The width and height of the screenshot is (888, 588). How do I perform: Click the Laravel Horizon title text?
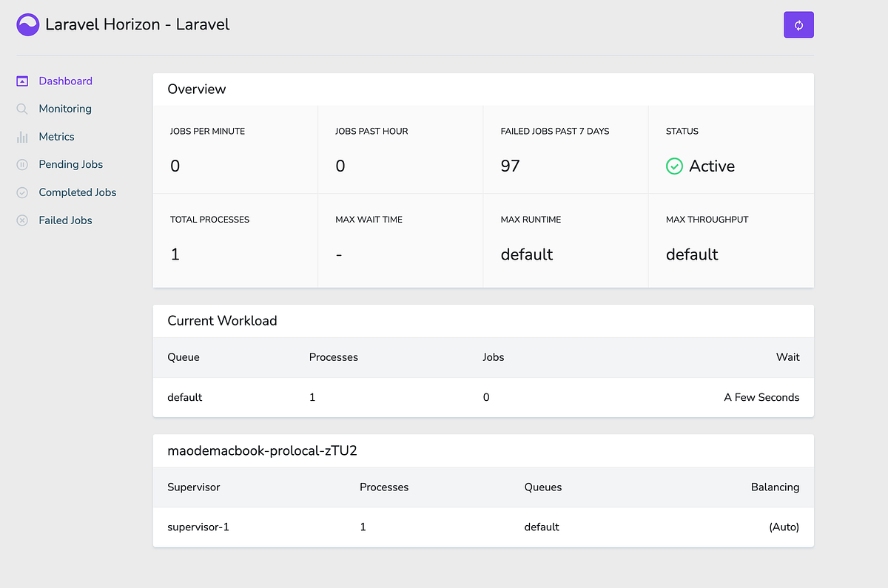137,24
